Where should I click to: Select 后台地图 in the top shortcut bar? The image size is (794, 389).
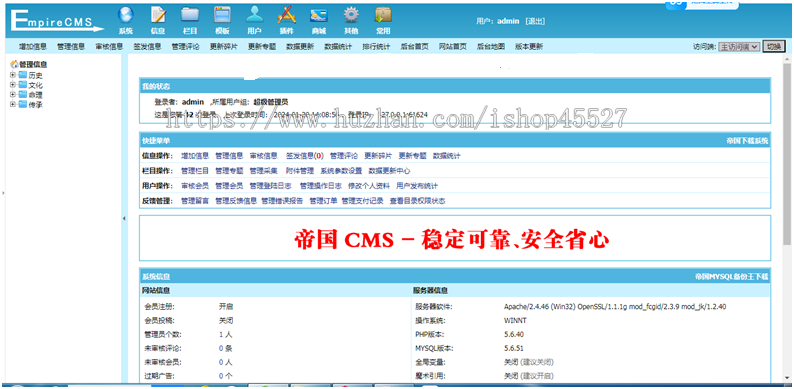point(491,47)
